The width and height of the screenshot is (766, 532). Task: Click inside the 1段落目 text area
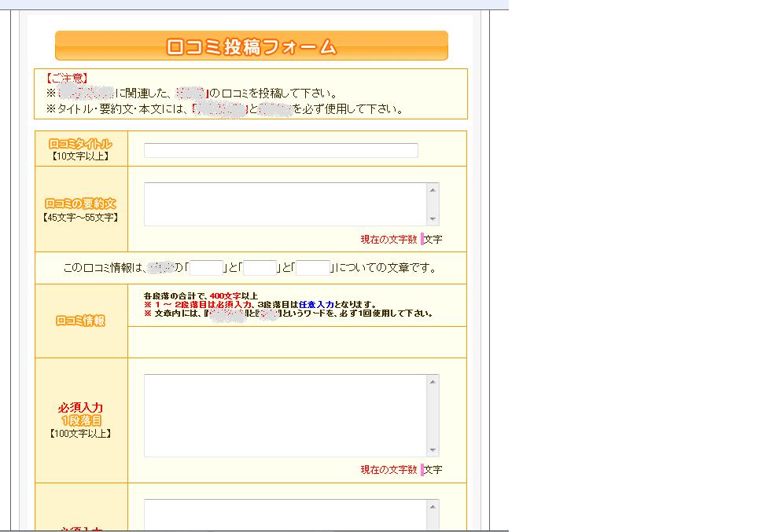285,415
